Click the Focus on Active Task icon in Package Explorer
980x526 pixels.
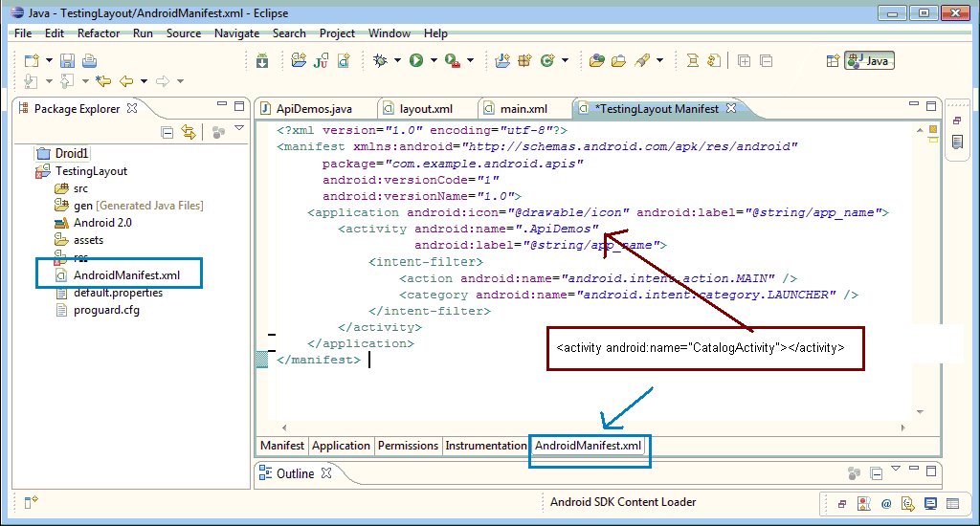[x=218, y=132]
